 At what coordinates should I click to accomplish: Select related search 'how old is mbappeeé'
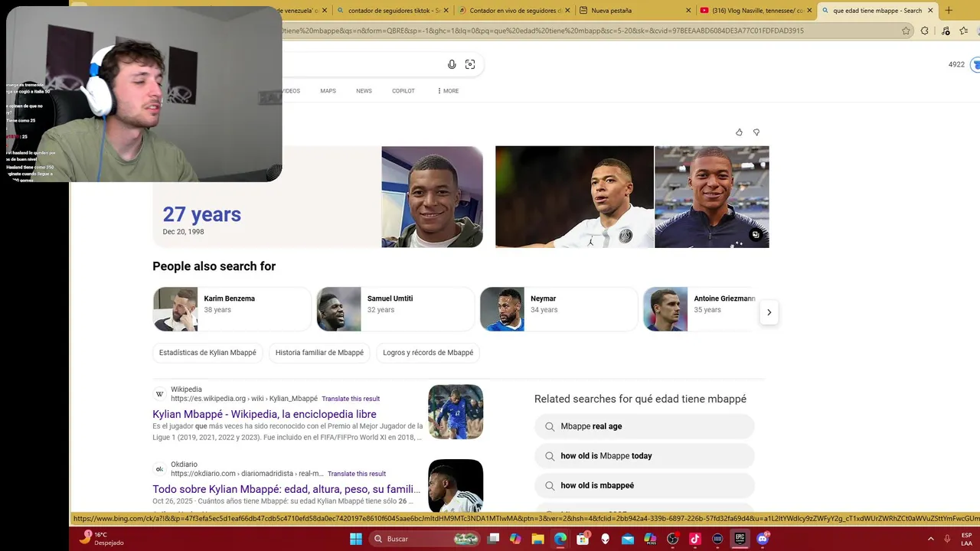[645, 485]
